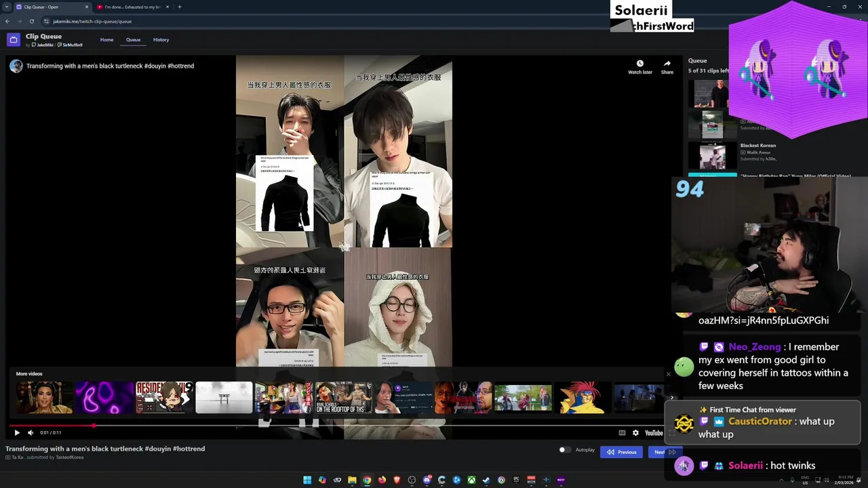The image size is (868, 488).
Task: Open torii gate suggested video thumbnail
Action: [224, 397]
